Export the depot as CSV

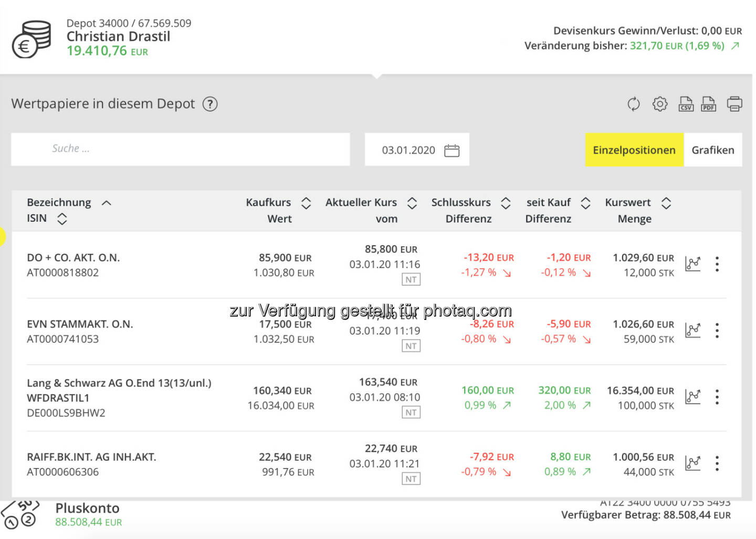point(686,104)
